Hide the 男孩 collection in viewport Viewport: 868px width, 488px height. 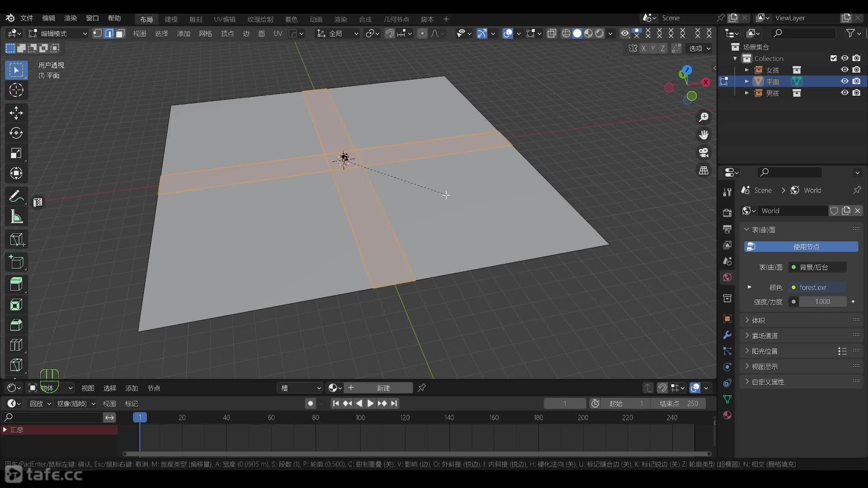(844, 93)
